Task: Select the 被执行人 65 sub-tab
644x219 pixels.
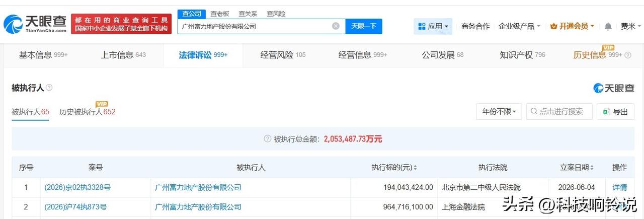Action: (30, 112)
